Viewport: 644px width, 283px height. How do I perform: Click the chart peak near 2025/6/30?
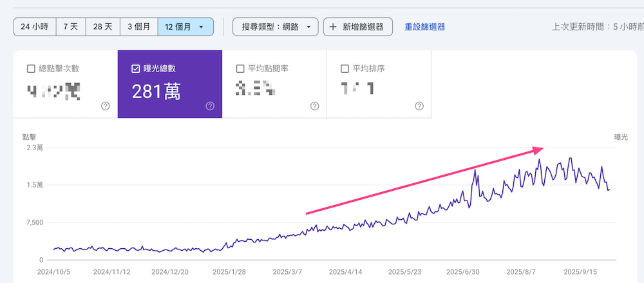click(x=475, y=170)
